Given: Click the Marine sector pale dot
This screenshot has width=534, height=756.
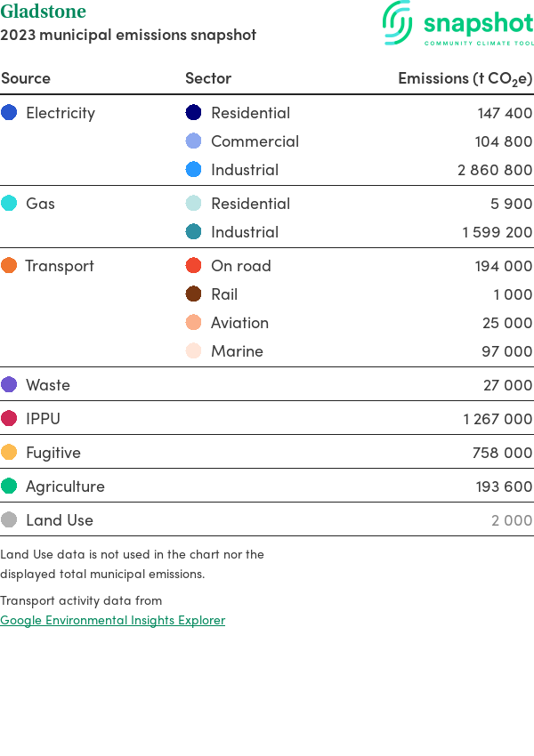Looking at the screenshot, I should click(x=193, y=351).
